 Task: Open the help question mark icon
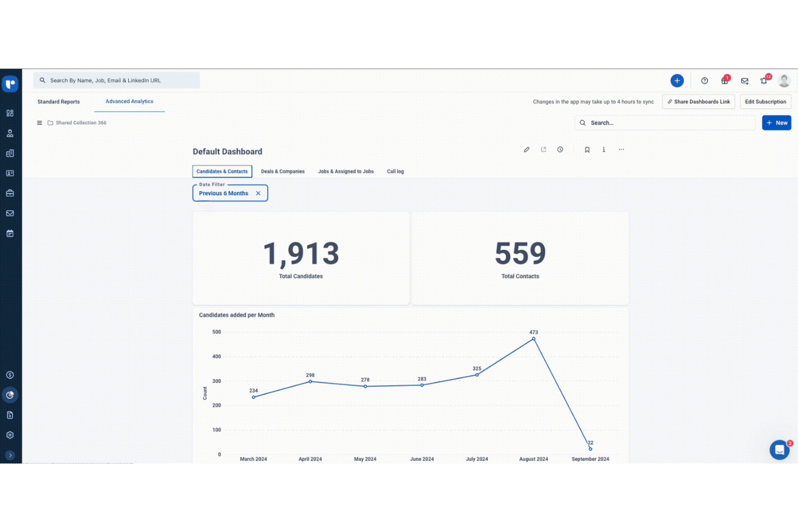coord(704,81)
